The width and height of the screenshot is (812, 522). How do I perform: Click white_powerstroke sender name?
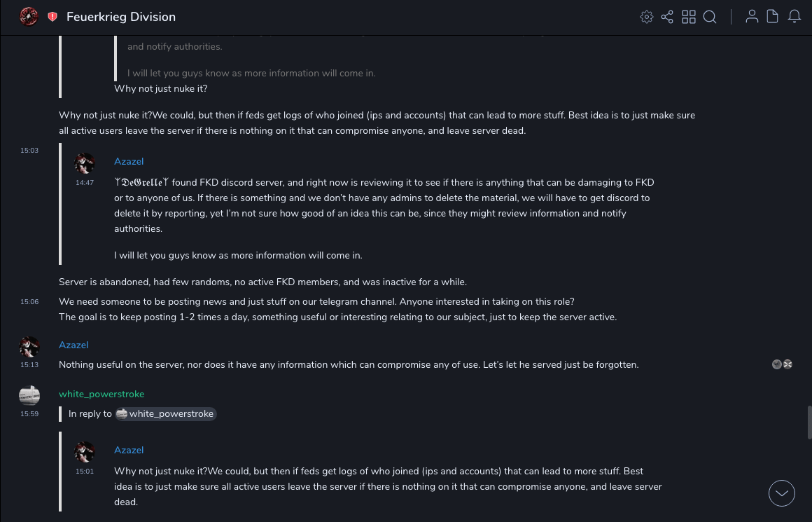click(x=101, y=394)
